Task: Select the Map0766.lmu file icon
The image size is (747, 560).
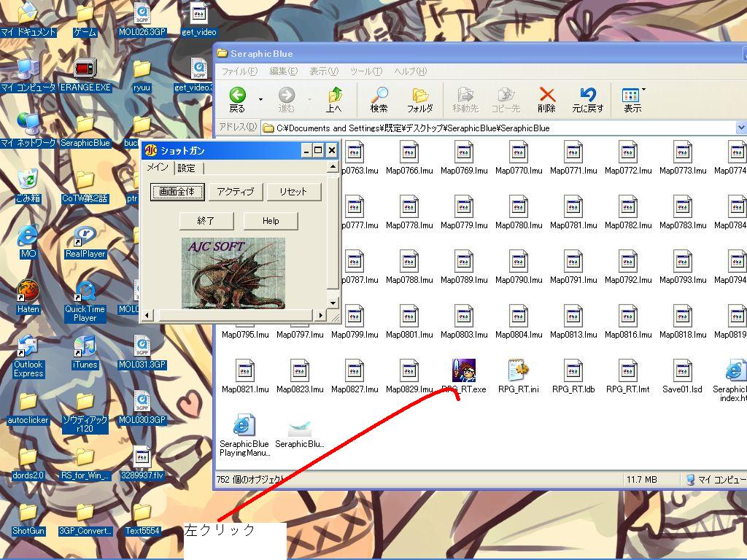Action: [409, 152]
